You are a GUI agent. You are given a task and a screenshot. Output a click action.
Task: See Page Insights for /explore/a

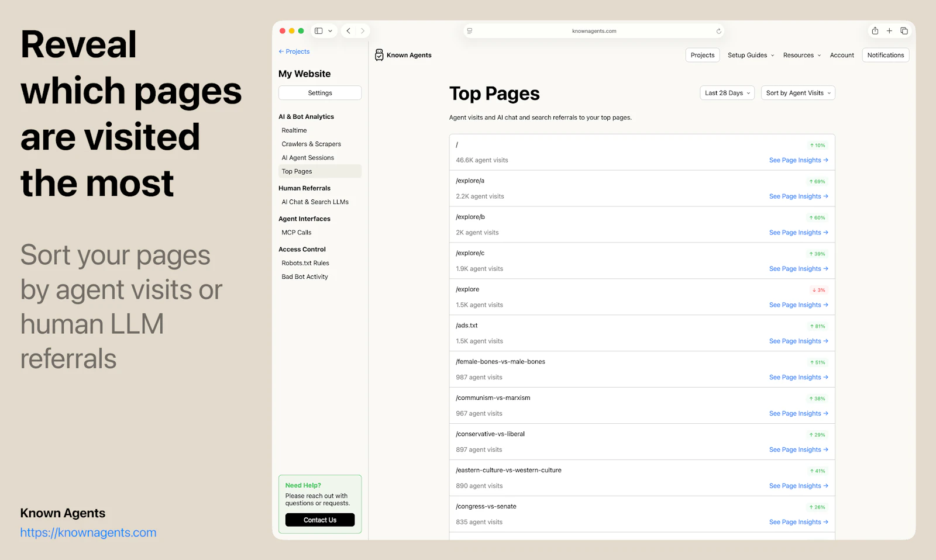tap(799, 196)
